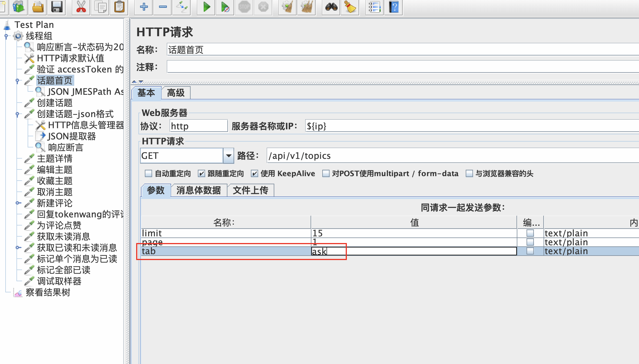Image resolution: width=639 pixels, height=364 pixels.
Task: Collapse the 创建话题-json格式 tree node
Action: click(x=18, y=114)
